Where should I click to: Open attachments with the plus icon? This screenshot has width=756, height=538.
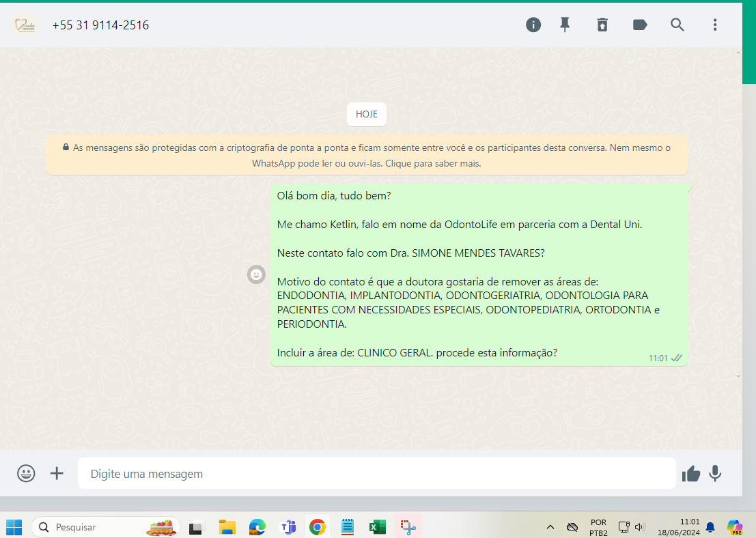coord(57,473)
